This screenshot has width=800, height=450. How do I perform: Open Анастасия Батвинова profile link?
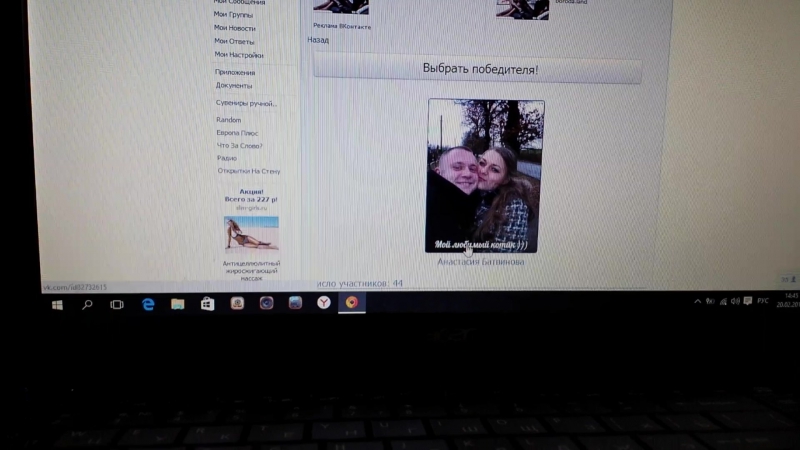tap(481, 262)
